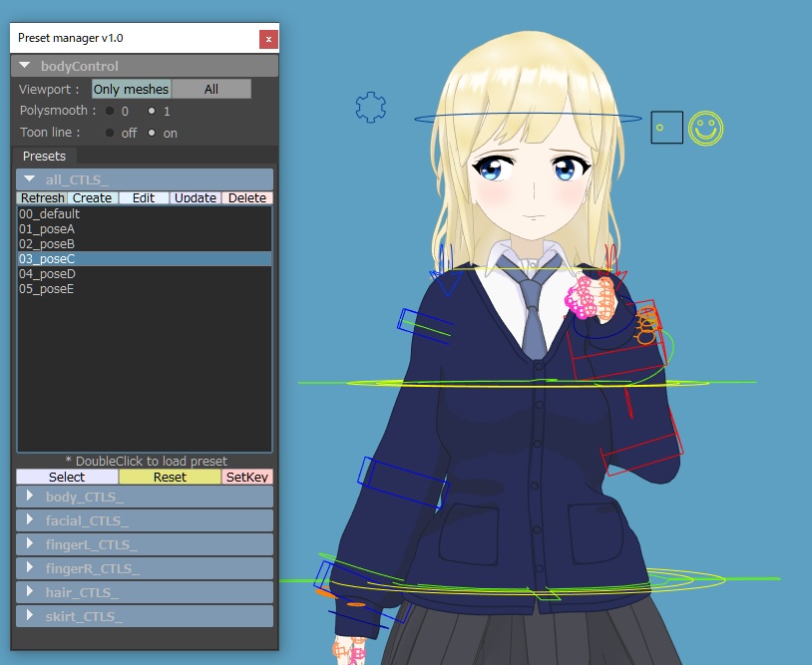Set Polysmooth to 0
The width and height of the screenshot is (812, 665).
110,111
